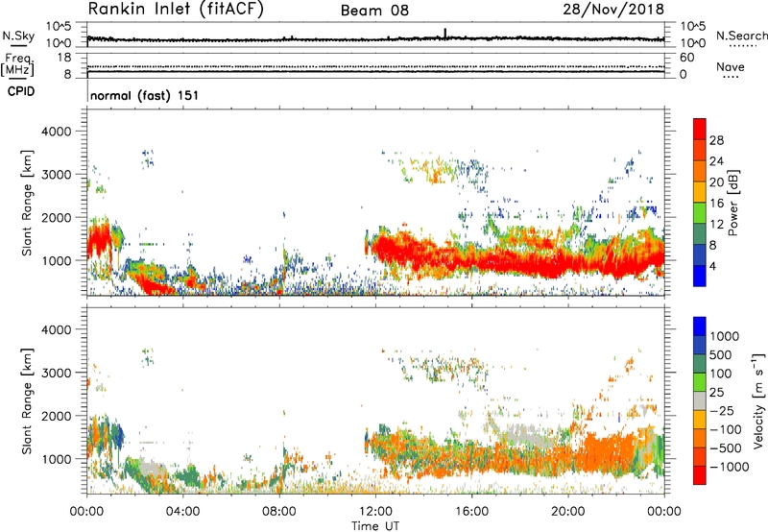Click the 'Nave' legend label
Screen dimensions: 768x532
[731, 66]
